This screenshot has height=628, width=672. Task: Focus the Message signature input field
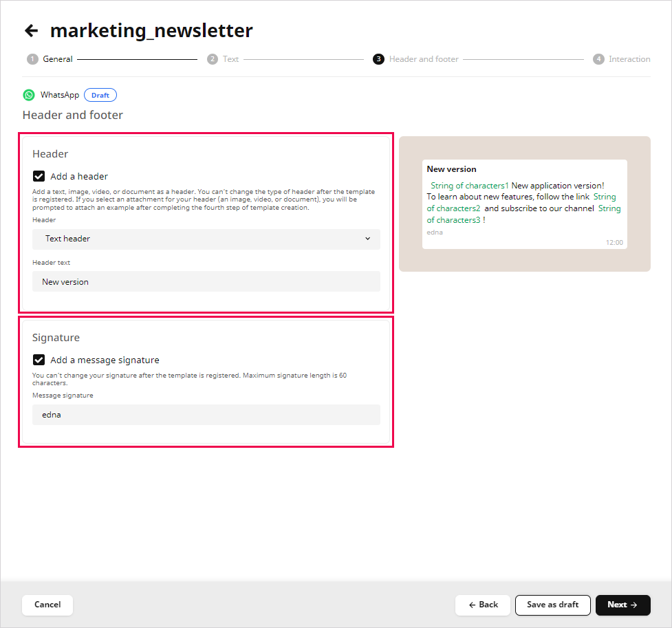click(206, 415)
